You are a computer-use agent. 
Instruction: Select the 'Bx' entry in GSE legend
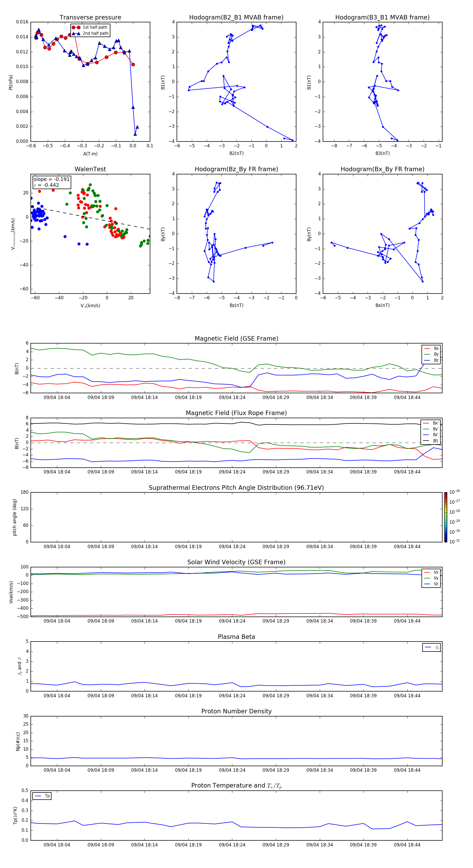point(431,349)
